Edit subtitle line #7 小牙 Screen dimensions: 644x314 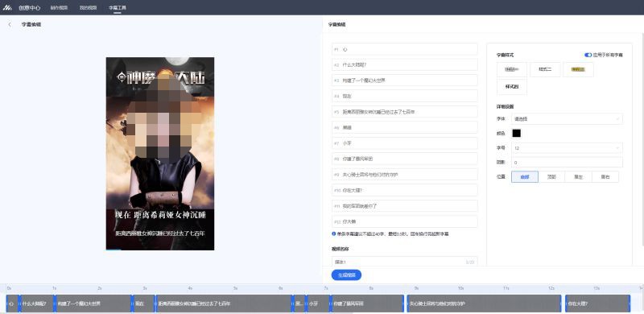405,143
